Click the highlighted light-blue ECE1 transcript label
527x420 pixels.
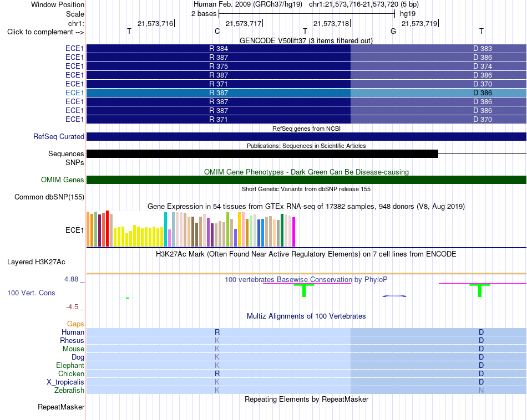[x=75, y=93]
